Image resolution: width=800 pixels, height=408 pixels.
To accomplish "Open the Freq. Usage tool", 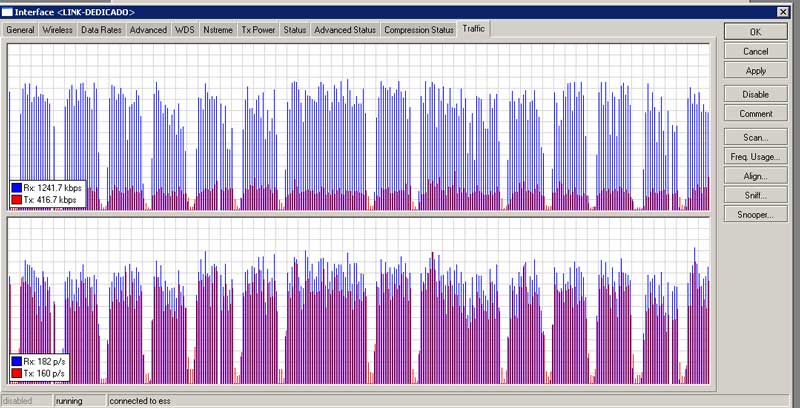I will click(x=756, y=157).
